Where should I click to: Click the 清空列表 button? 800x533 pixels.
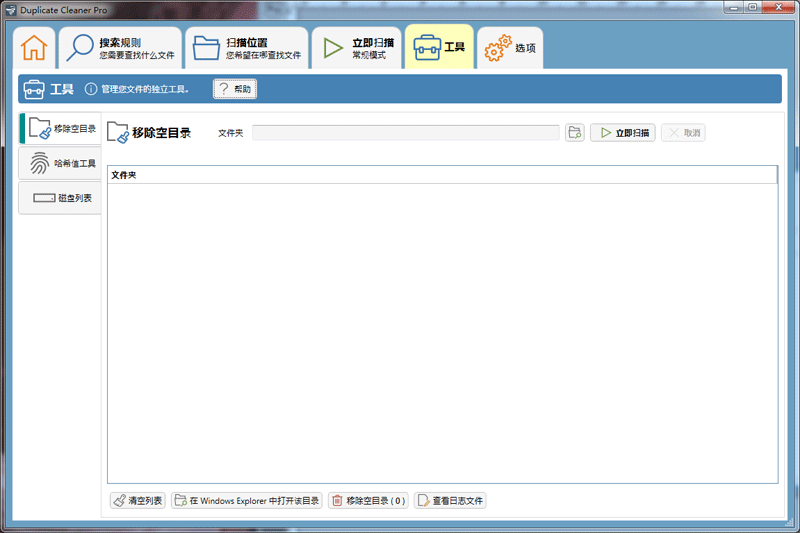[x=138, y=501]
